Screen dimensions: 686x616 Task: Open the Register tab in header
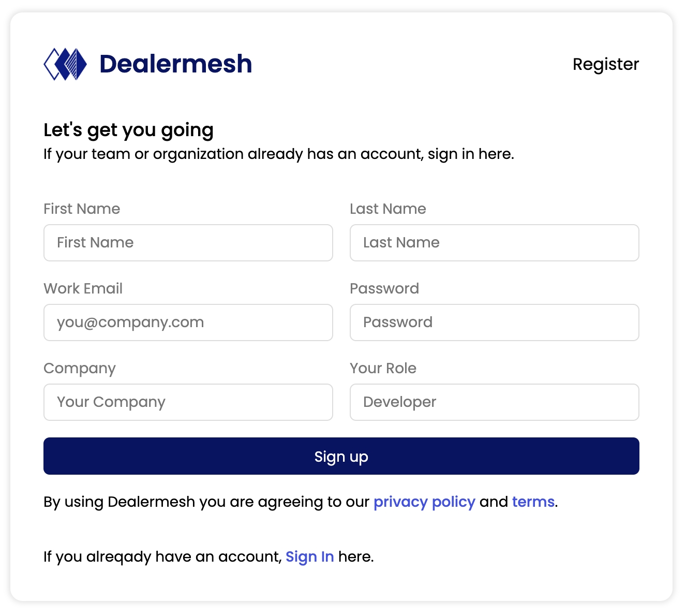pyautogui.click(x=605, y=64)
